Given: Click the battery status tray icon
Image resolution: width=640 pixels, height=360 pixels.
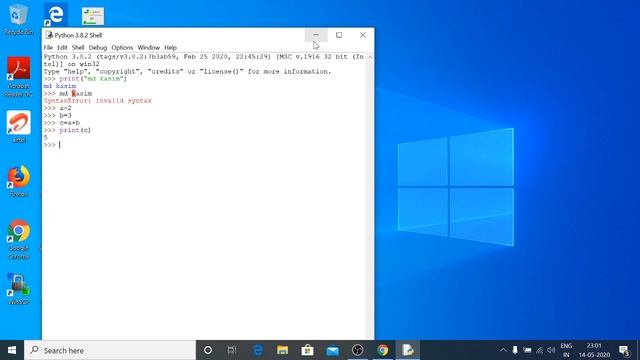Looking at the screenshot, I should [x=527, y=350].
